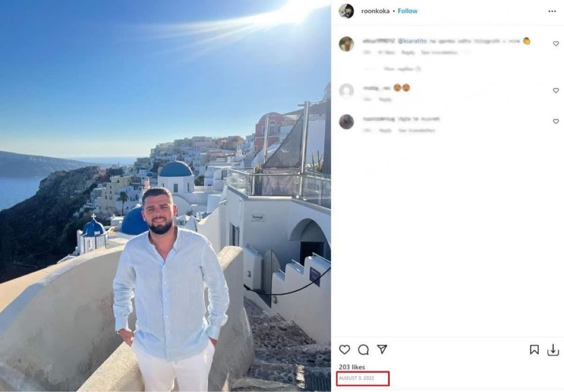
Task: Open the @kiaratito mention link
Action: pos(412,41)
